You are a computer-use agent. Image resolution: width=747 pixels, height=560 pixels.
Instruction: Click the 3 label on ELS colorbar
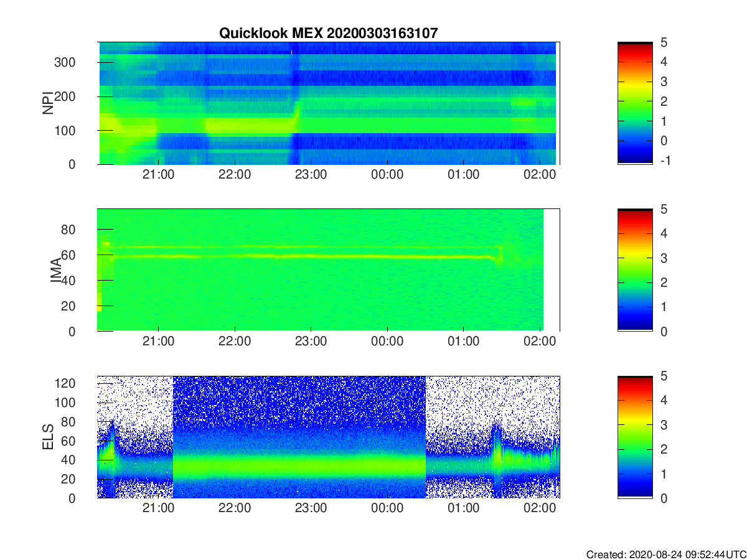tap(664, 424)
